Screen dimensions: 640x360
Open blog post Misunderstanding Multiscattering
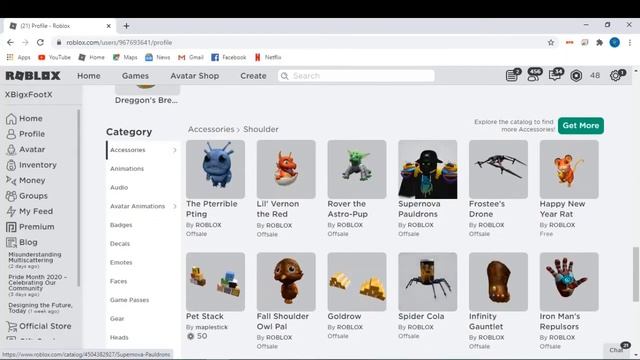coord(35,257)
